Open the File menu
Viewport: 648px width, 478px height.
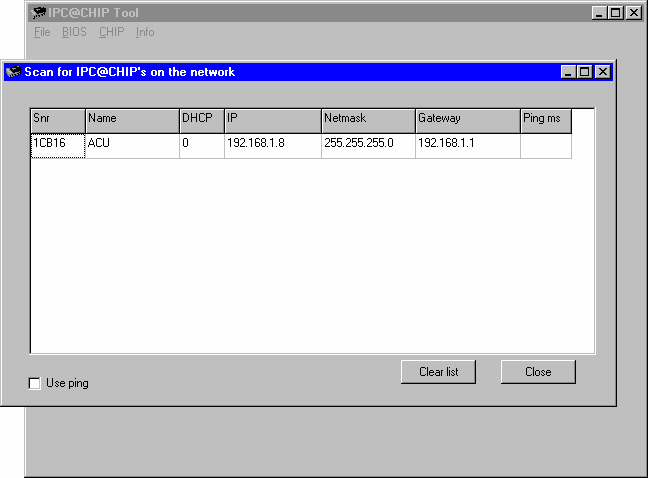(x=42, y=32)
